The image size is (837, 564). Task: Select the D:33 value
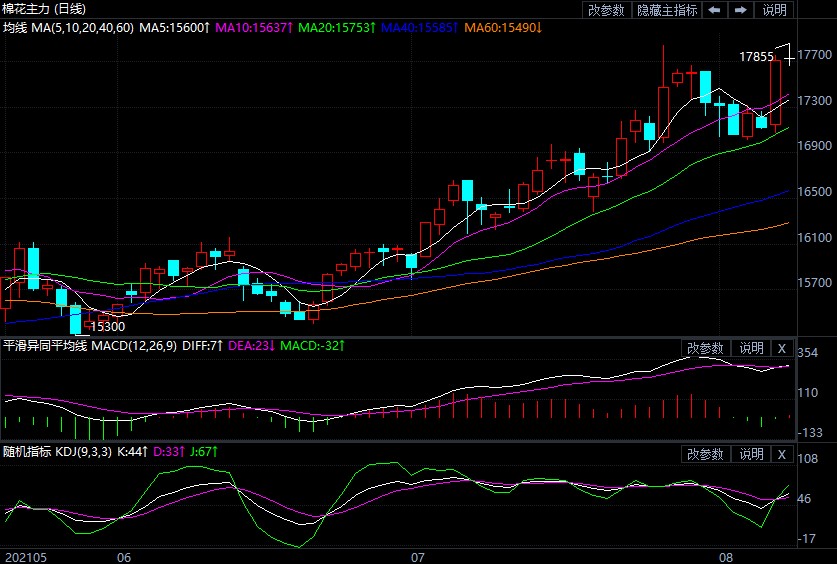point(169,452)
